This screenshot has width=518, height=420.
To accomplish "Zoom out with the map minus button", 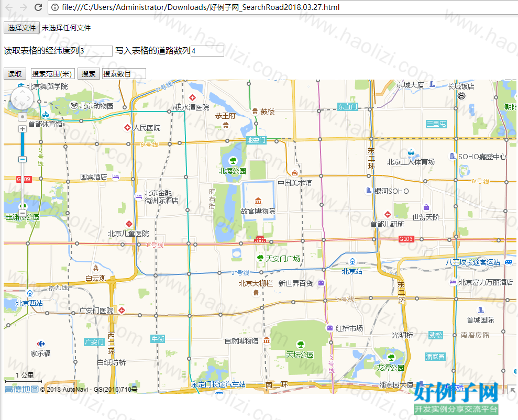I will (x=22, y=214).
